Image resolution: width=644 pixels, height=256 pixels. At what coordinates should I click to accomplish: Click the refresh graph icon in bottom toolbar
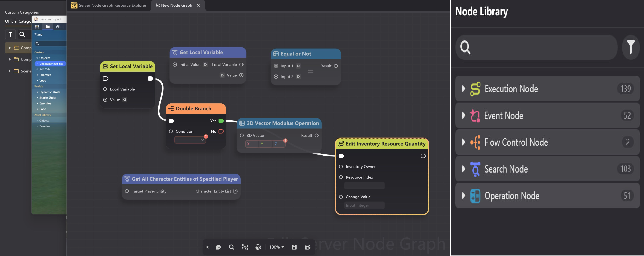[x=258, y=247]
